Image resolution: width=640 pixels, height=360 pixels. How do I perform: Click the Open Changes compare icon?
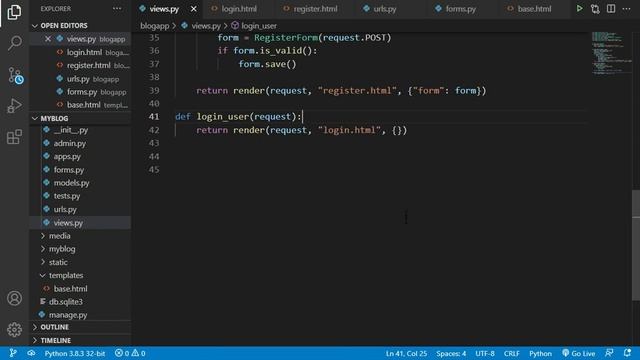click(x=595, y=9)
